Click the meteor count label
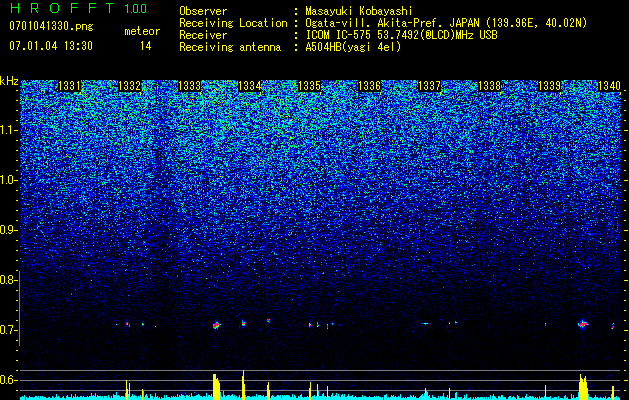 142,31
